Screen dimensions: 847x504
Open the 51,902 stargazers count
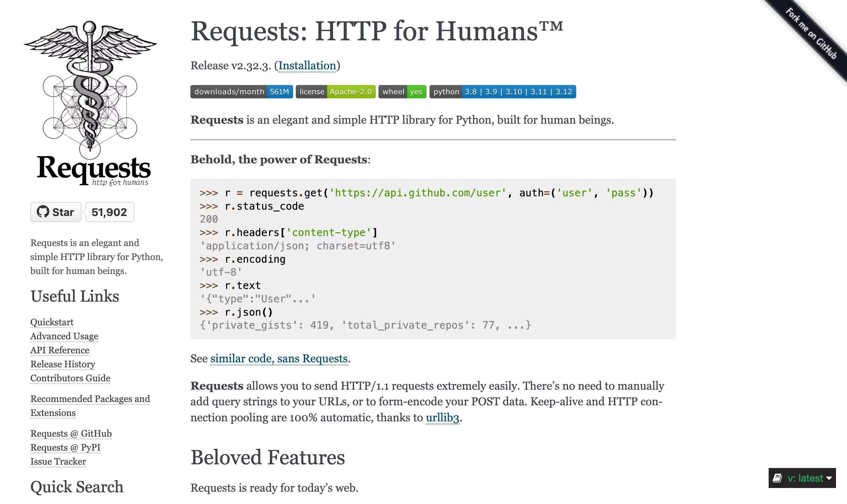tap(109, 212)
